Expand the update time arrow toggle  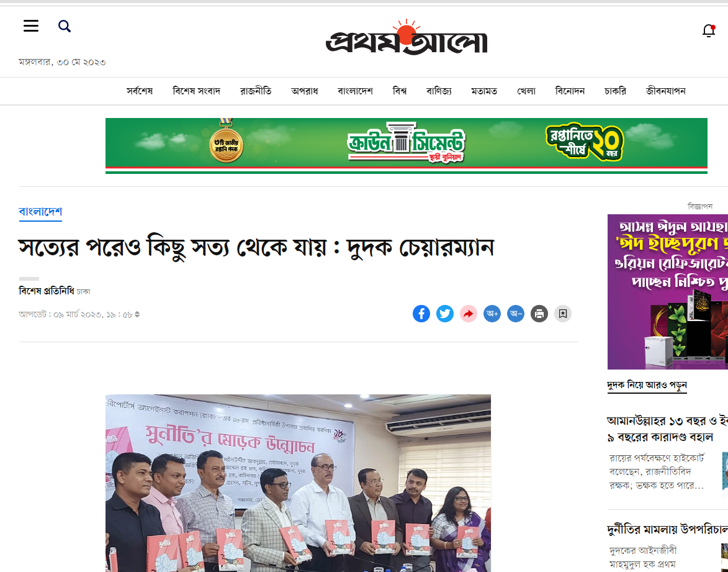point(137,315)
